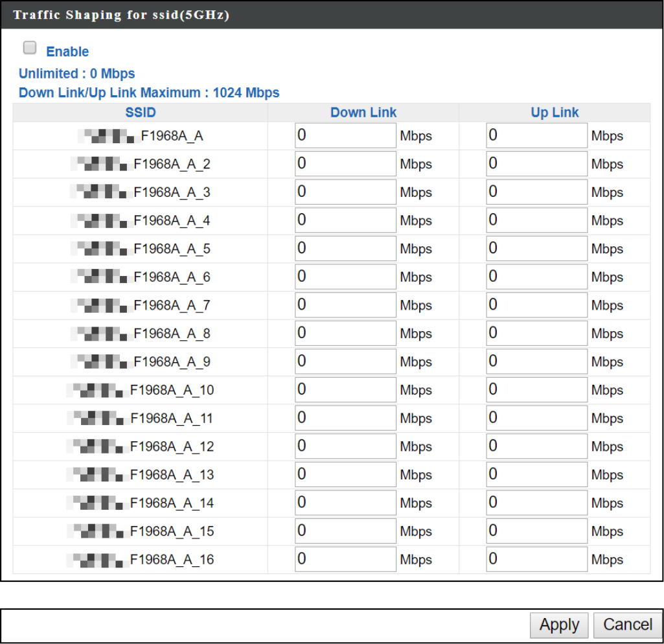Focus Down Link input of F1968A_A_9
Image resolution: width=664 pixels, height=644 pixels.
[x=345, y=362]
